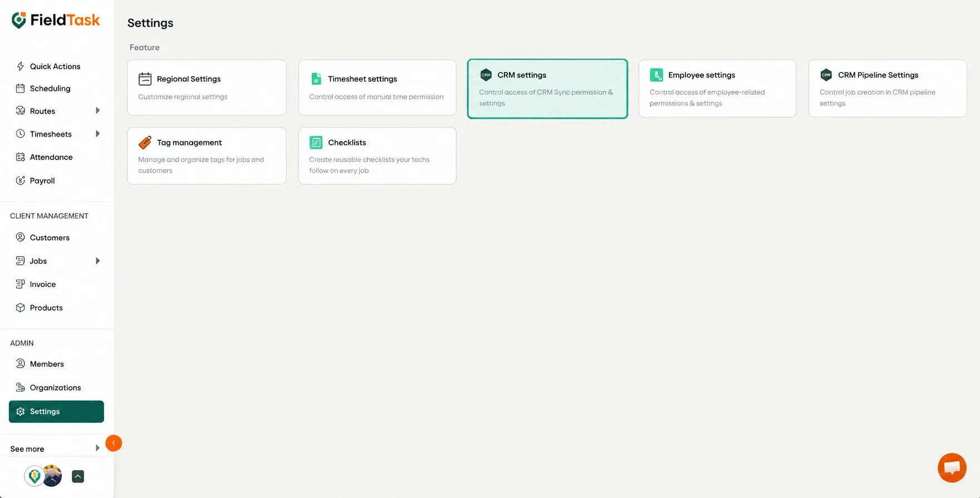Collapse the sidebar with orange chevron
This screenshot has width=980, height=498.
(114, 443)
